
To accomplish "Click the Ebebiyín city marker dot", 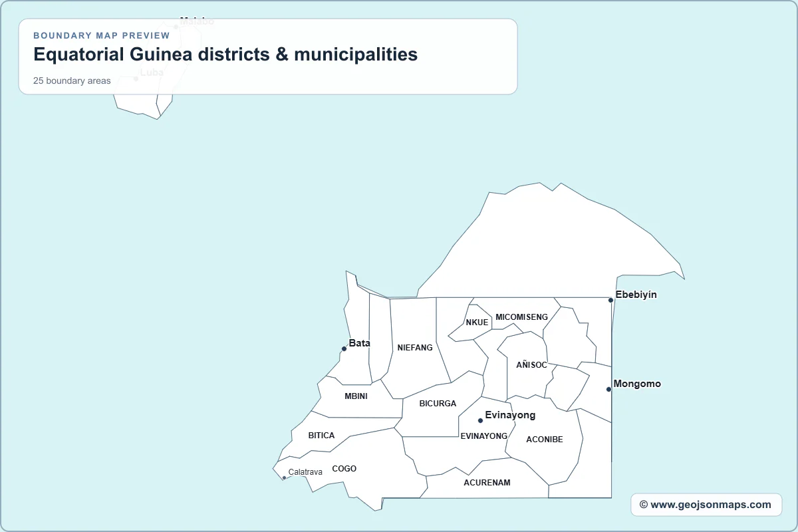I will (610, 300).
